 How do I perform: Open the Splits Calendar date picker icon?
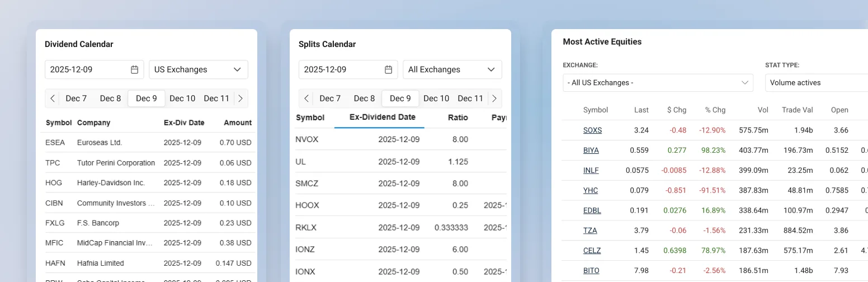tap(388, 69)
